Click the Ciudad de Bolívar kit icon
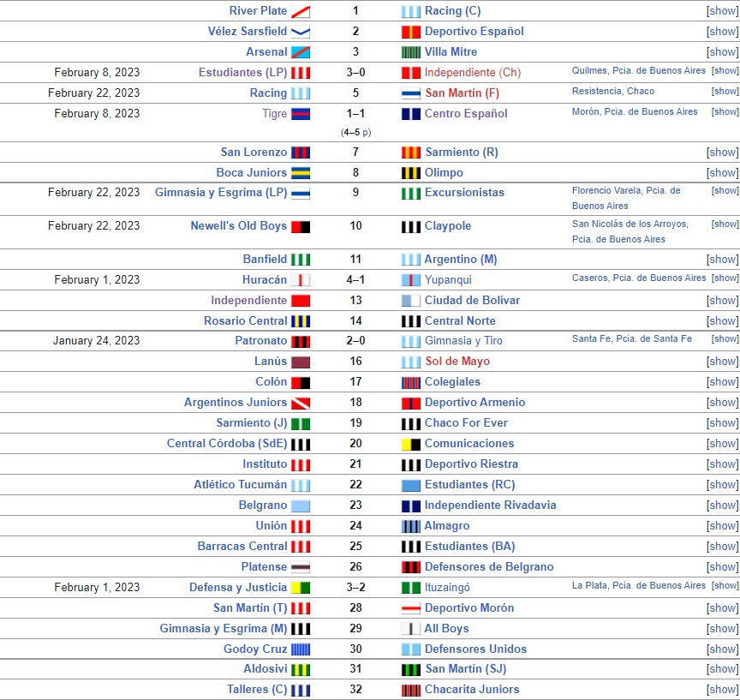The width and height of the screenshot is (740, 700). tap(410, 301)
